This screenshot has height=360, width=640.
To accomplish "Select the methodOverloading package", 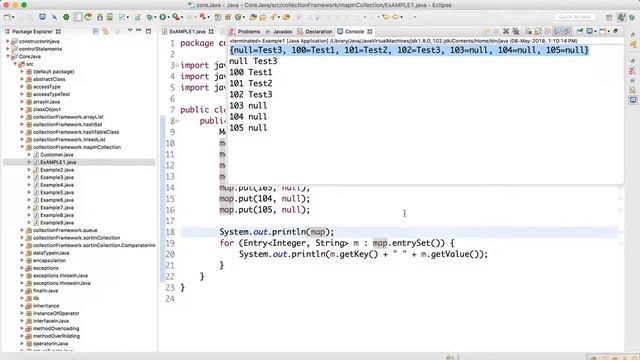I will [x=56, y=329].
